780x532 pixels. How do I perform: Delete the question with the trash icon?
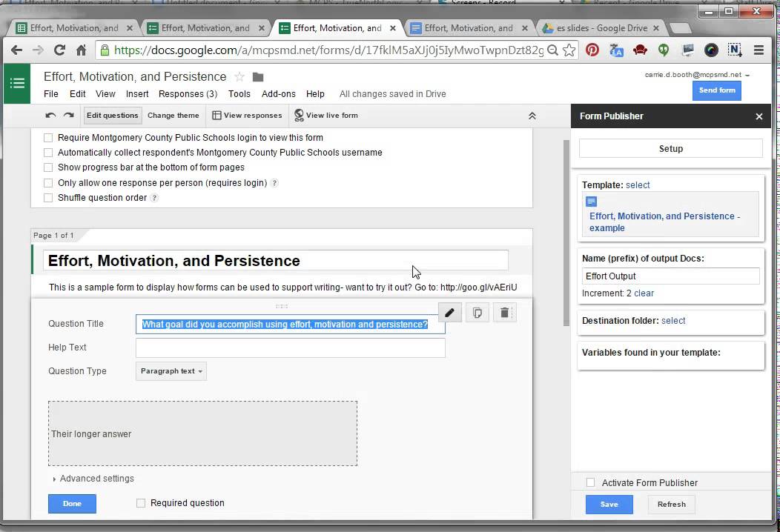click(504, 313)
